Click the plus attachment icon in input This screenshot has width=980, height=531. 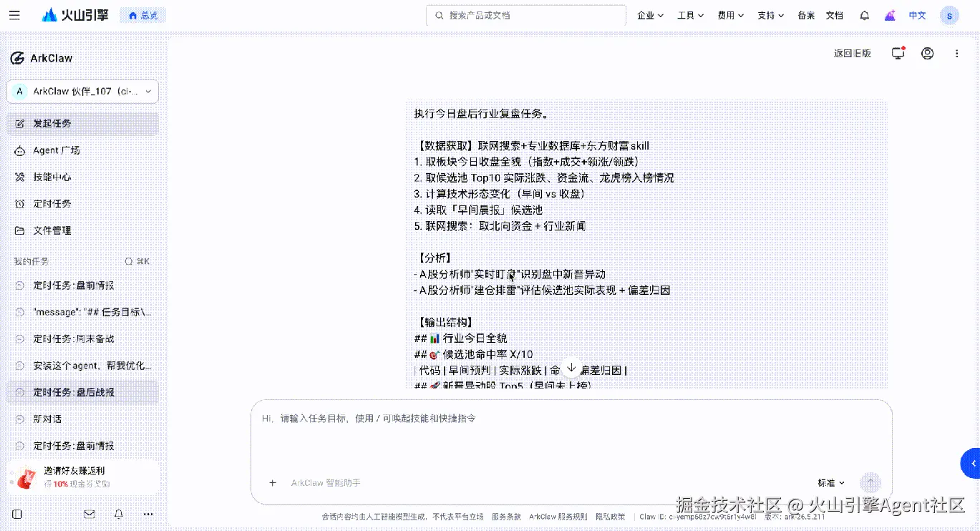[x=273, y=482]
